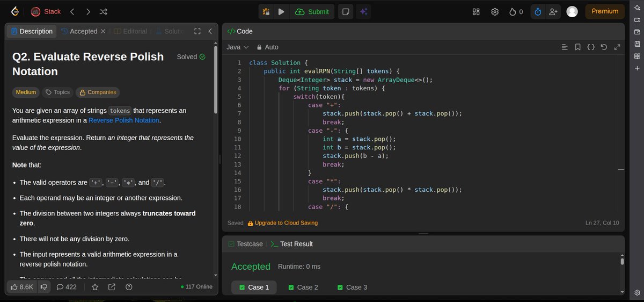The height and width of the screenshot is (302, 644).
Task: Reset code with the undo arrow icon
Action: pos(604,47)
